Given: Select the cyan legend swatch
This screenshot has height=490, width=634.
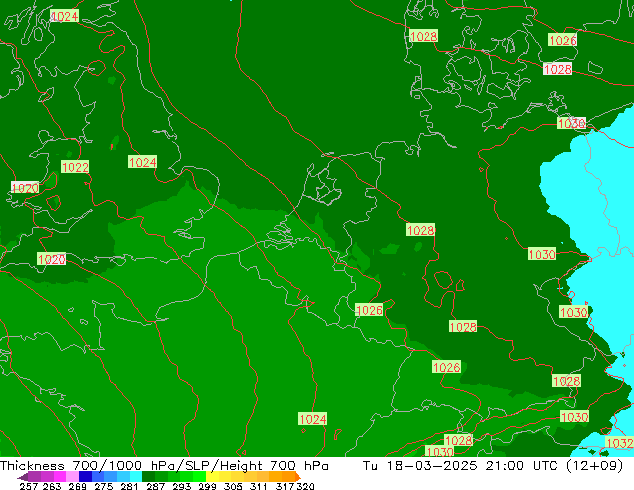Looking at the screenshot, I should 136,476.
